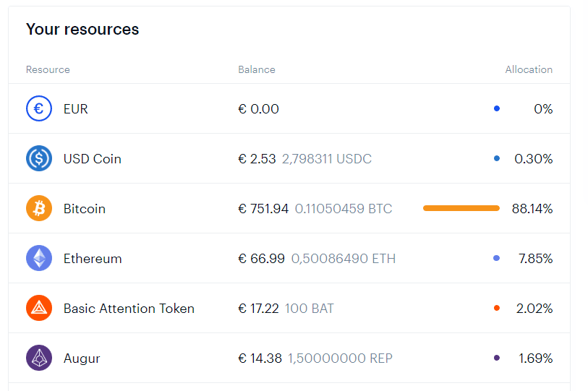
Task: Open the Basic Attention Token row label
Action: pyautogui.click(x=129, y=309)
